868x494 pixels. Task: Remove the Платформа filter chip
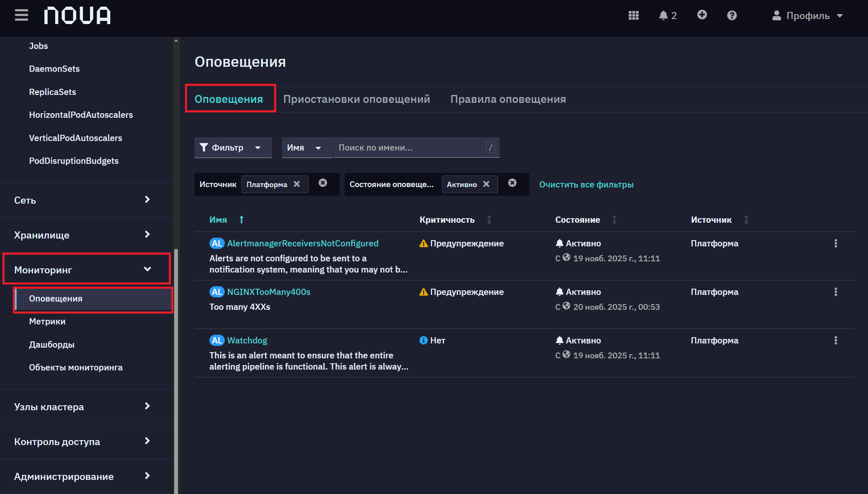[297, 184]
